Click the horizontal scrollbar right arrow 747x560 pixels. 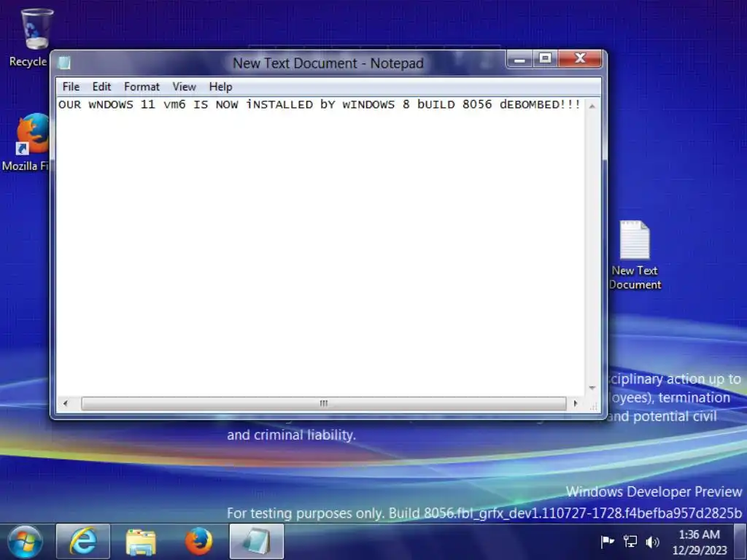576,403
